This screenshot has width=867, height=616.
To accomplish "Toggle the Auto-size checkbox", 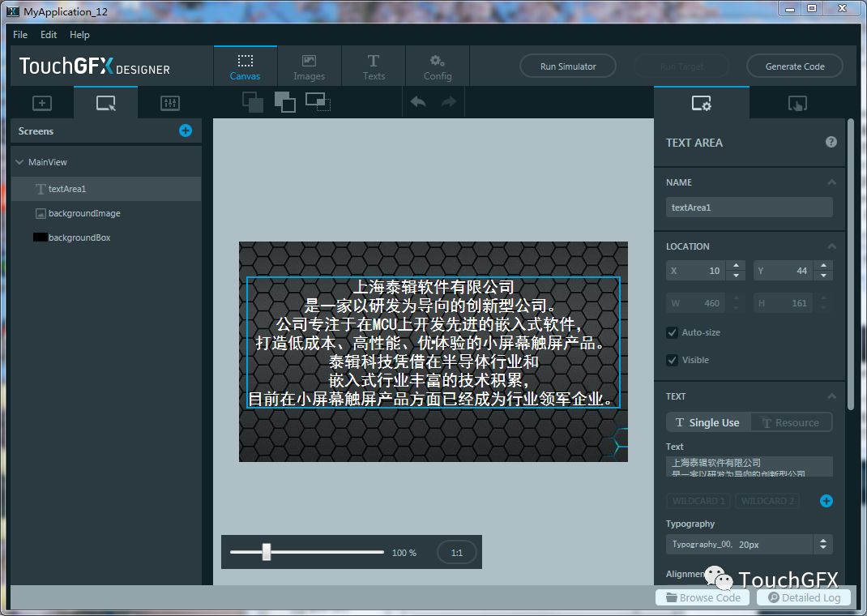I will point(672,332).
